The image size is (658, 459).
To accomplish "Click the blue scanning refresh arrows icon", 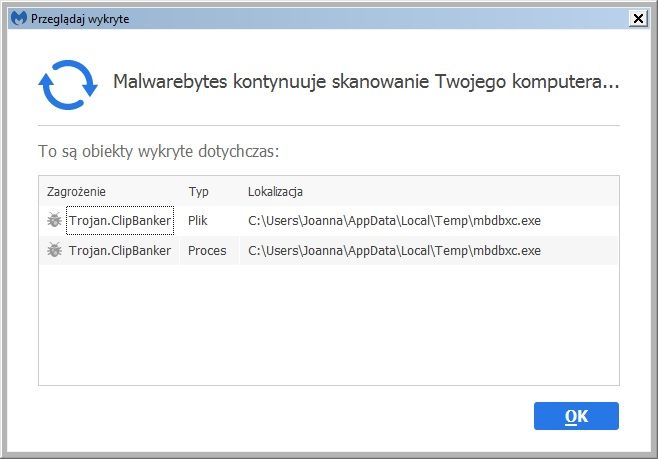I will [x=68, y=85].
